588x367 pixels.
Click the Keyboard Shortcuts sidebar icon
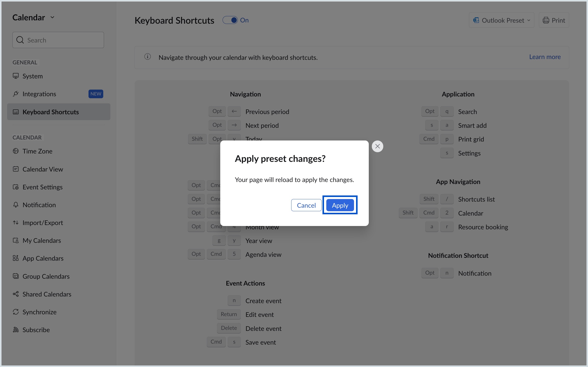(x=16, y=111)
